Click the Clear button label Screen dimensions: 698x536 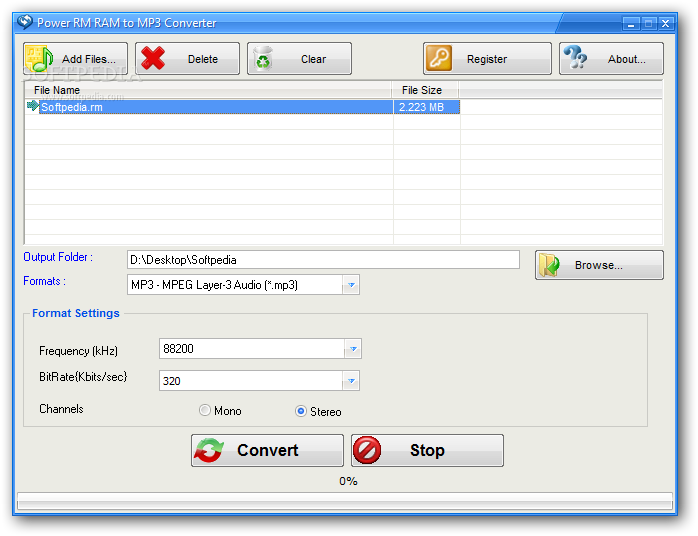[313, 59]
